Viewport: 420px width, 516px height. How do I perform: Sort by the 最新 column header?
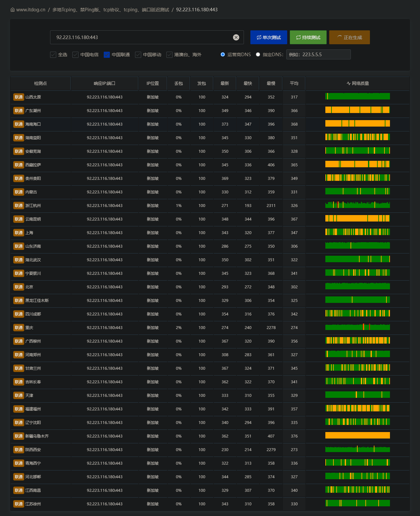coord(225,83)
